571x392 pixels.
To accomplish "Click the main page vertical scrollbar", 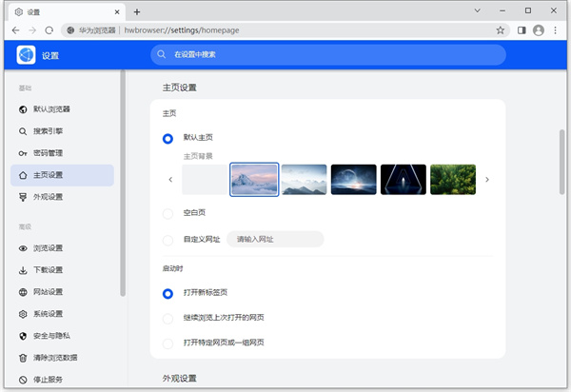I will click(561, 163).
